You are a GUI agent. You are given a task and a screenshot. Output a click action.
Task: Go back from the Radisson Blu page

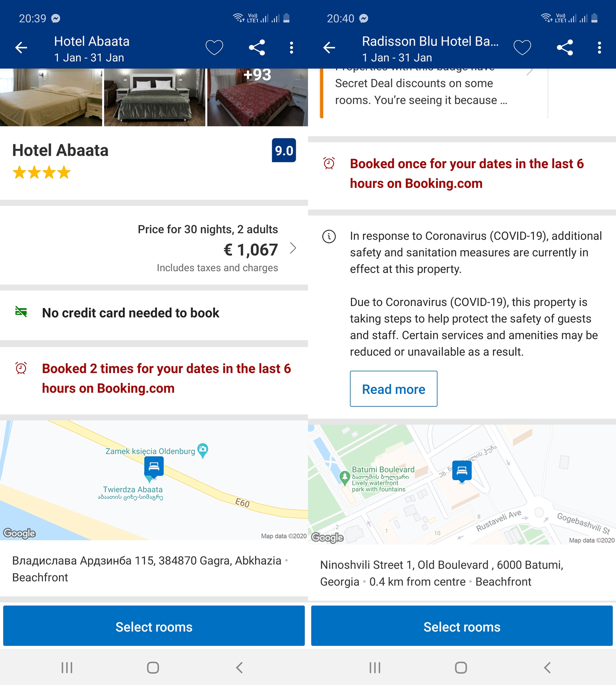click(x=329, y=47)
